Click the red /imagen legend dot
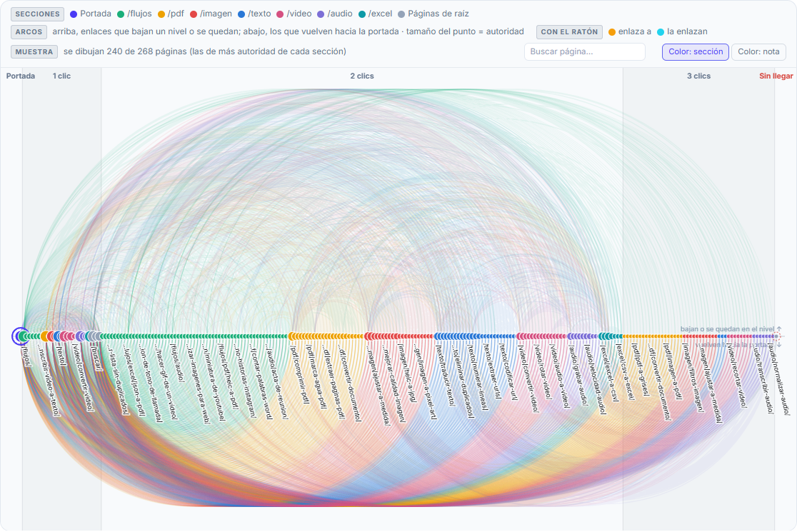 click(194, 14)
